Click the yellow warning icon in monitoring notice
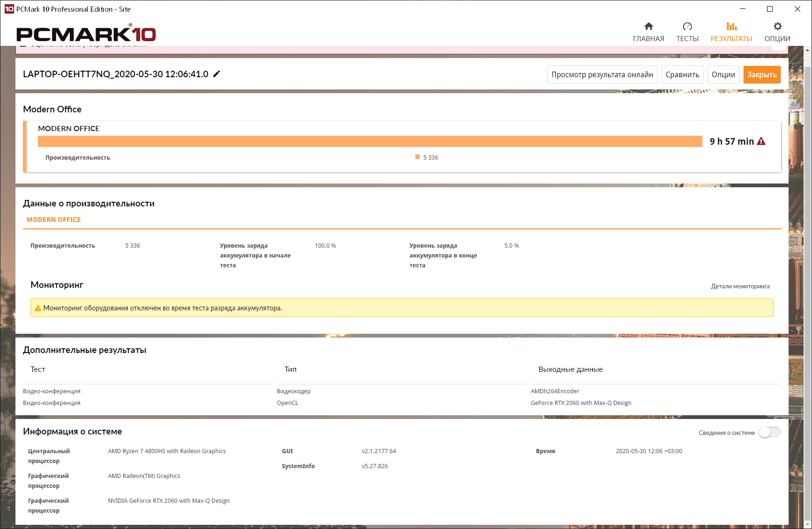 point(38,308)
